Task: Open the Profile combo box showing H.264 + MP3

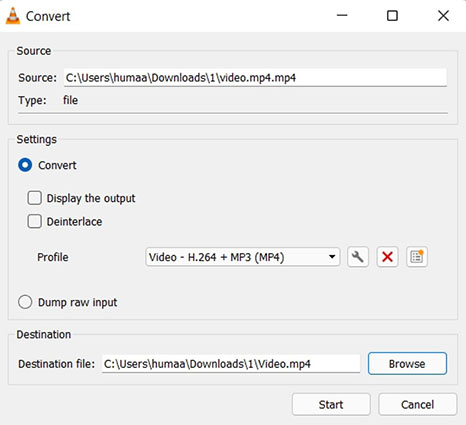Action: [x=243, y=257]
